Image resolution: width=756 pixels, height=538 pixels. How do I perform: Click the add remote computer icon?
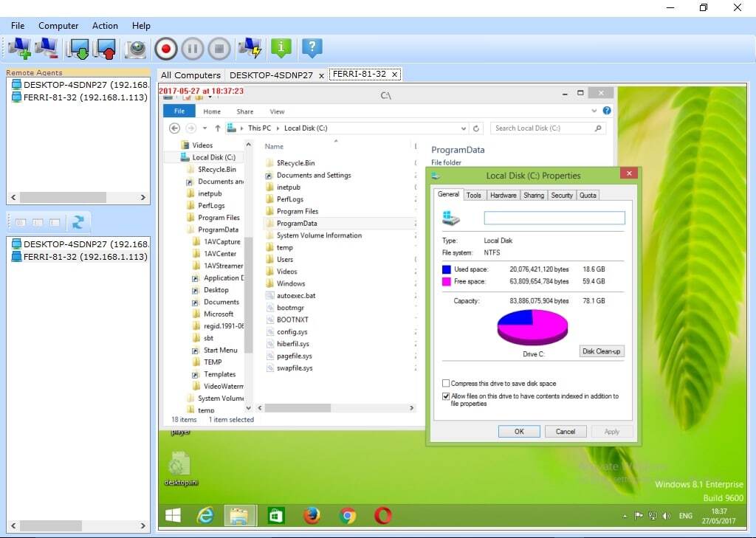pyautogui.click(x=19, y=49)
